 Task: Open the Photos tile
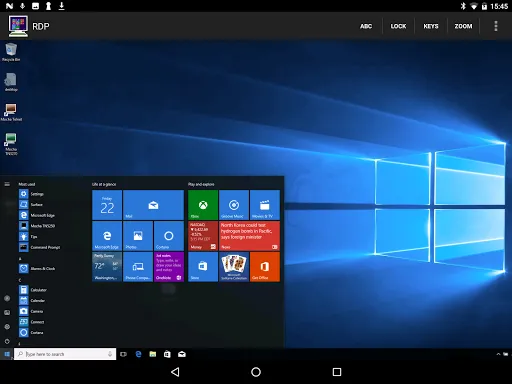tap(138, 236)
